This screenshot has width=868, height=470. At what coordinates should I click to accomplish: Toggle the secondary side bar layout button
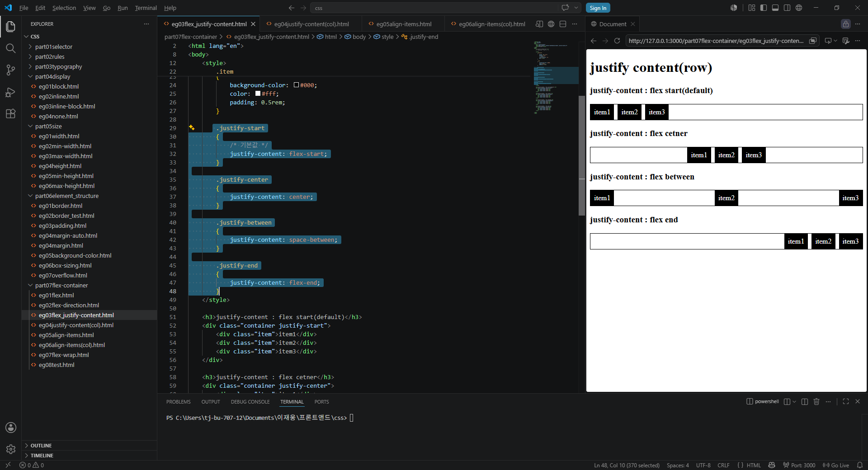[787, 8]
